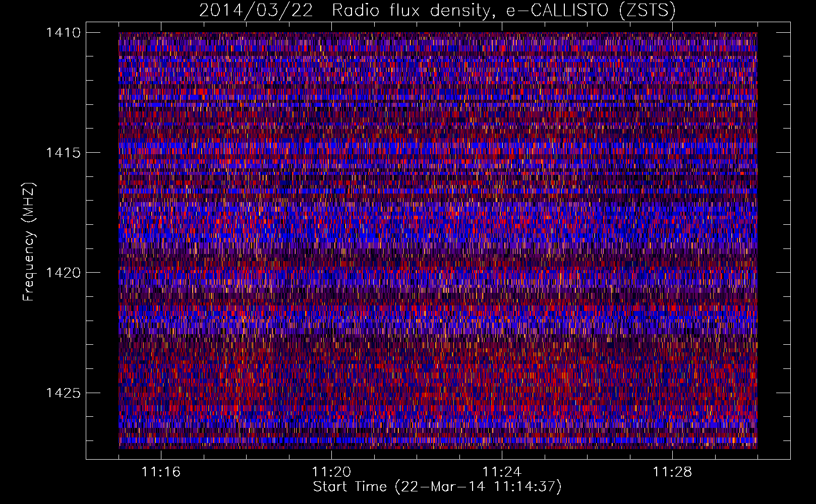Click the 11:16 time tick label
Screen dimensions: 816x504
[x=161, y=472]
